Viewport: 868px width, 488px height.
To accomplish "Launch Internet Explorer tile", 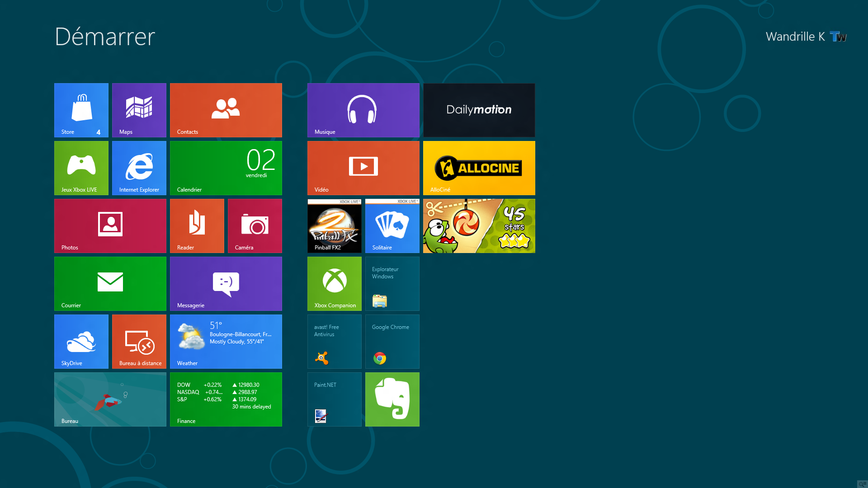I will [139, 168].
